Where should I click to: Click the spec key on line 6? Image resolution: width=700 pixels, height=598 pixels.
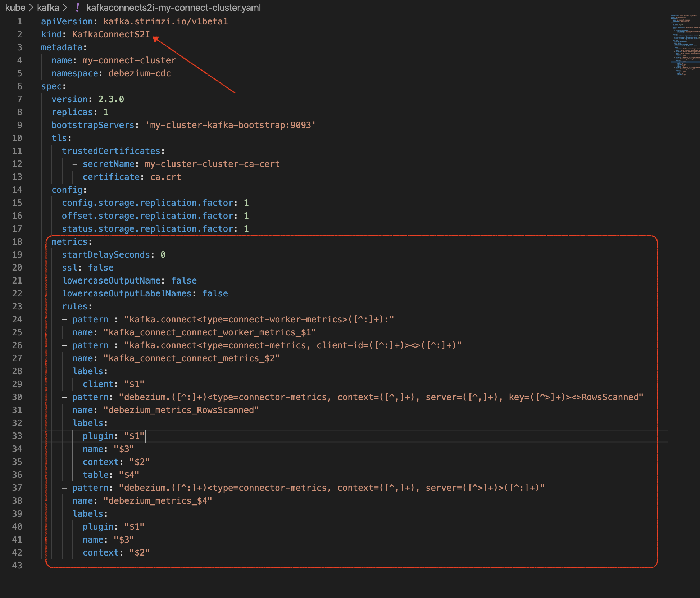click(51, 86)
